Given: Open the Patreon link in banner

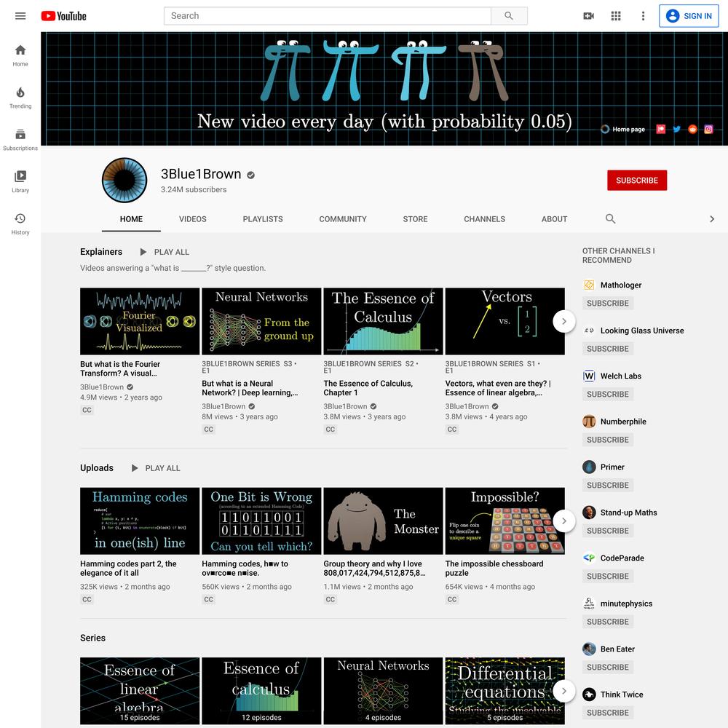Looking at the screenshot, I should point(661,129).
